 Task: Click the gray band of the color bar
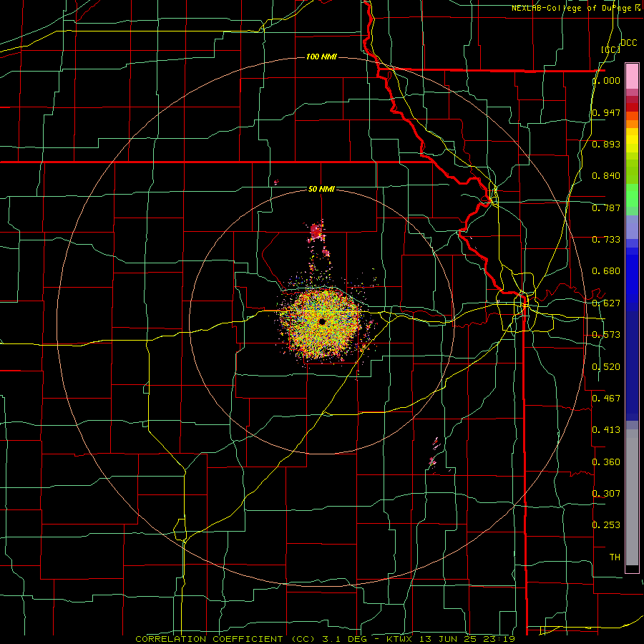click(632, 497)
